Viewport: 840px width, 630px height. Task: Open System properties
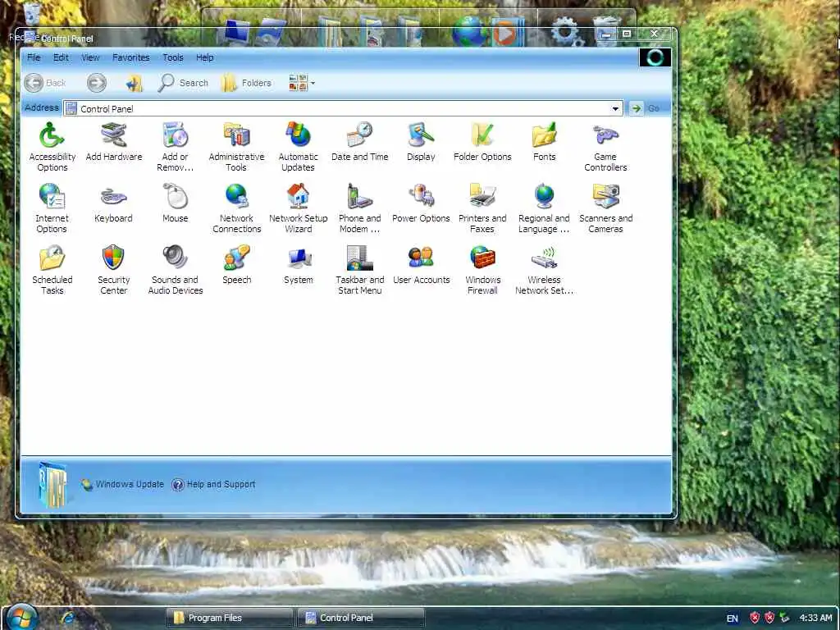pyautogui.click(x=298, y=265)
